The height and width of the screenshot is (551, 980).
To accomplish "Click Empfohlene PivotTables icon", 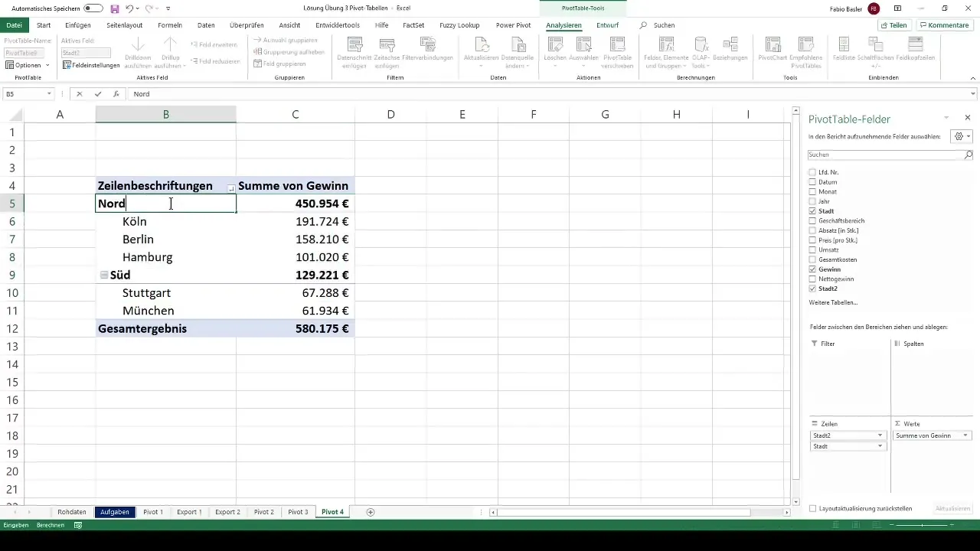I will click(806, 44).
